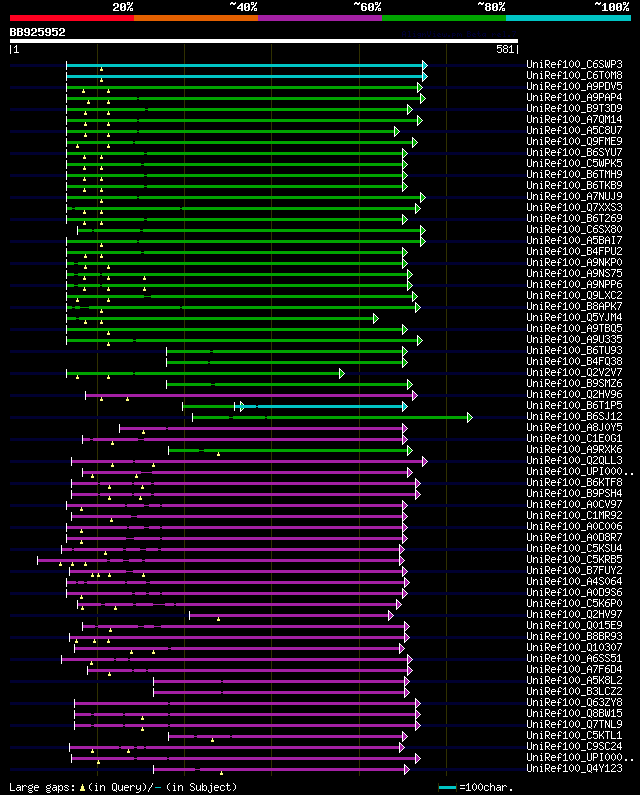Select the UniRef100_Q2HV96 label
The width and height of the screenshot is (640, 795).
(574, 394)
